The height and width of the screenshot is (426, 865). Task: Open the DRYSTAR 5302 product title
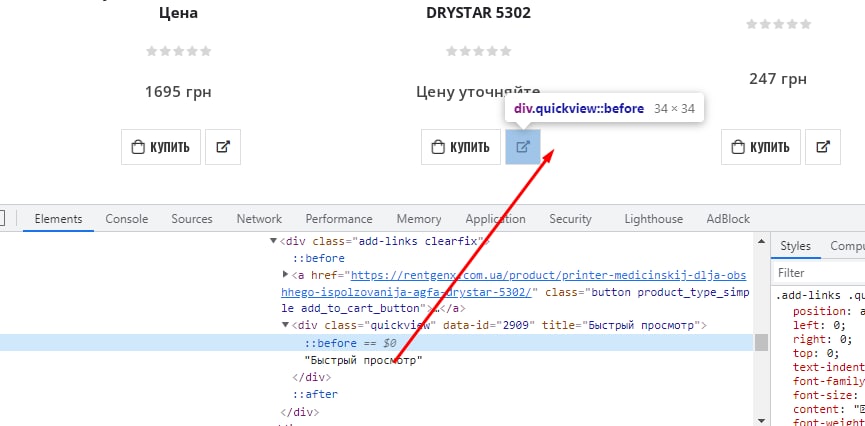point(479,13)
